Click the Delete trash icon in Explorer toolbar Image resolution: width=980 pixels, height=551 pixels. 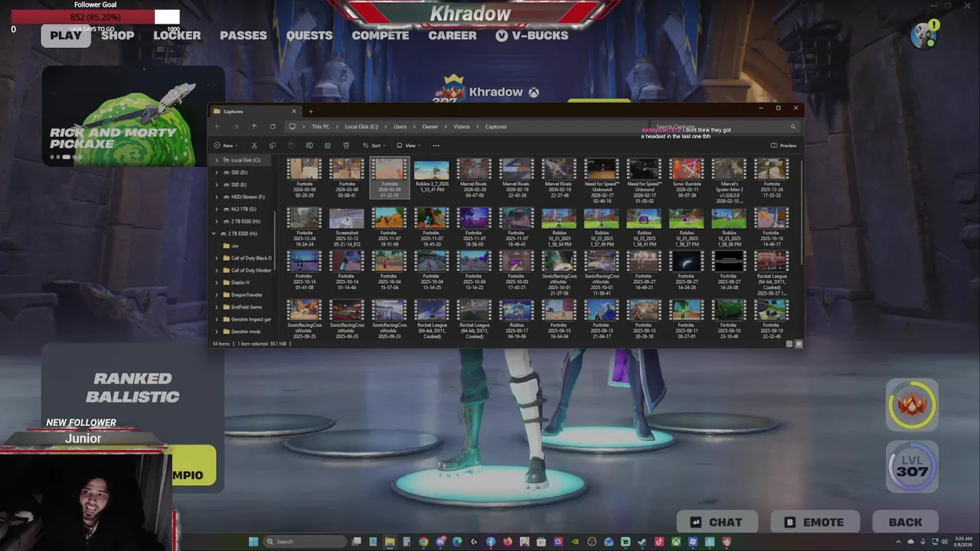(346, 145)
